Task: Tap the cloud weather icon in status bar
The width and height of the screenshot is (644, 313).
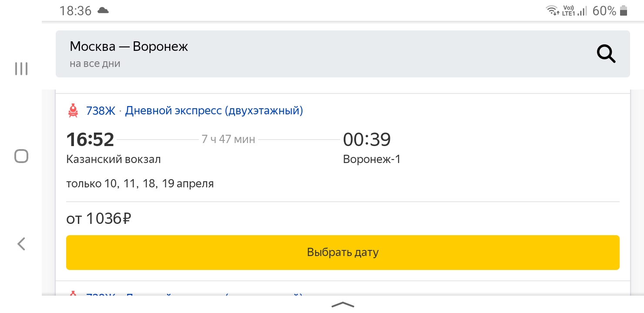Action: point(103,11)
